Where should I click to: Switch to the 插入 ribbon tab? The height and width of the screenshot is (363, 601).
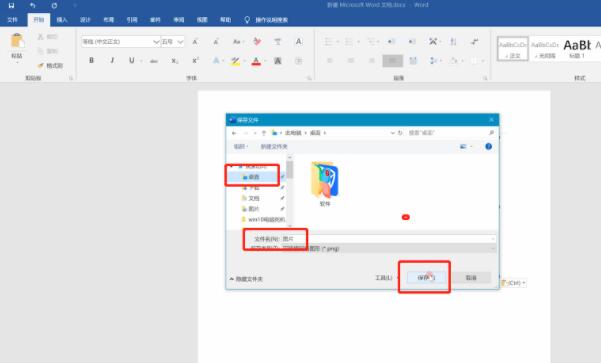pyautogui.click(x=62, y=20)
